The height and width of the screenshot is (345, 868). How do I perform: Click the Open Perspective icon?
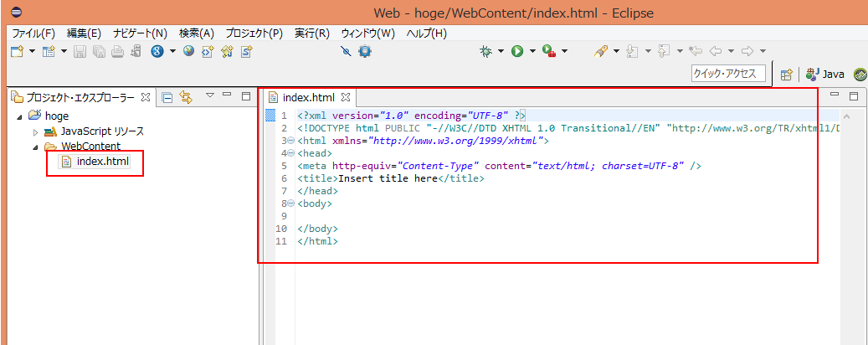(786, 75)
